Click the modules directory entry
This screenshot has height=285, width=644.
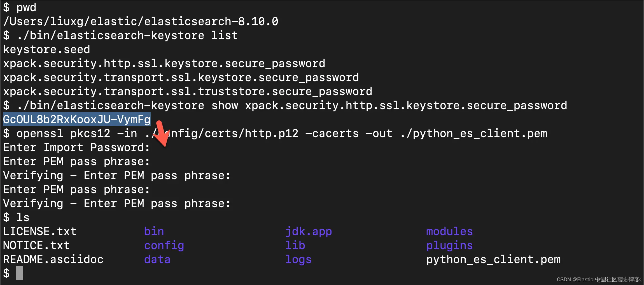(x=449, y=232)
